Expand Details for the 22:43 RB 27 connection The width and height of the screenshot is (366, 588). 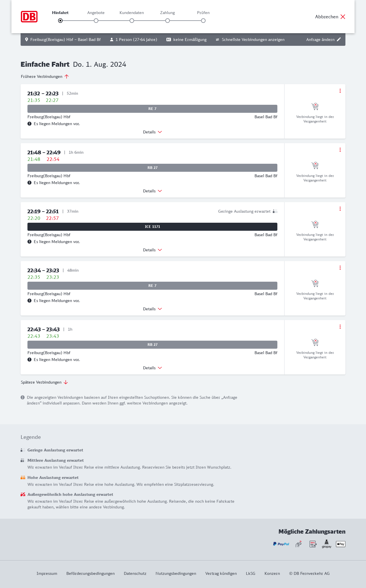(152, 368)
